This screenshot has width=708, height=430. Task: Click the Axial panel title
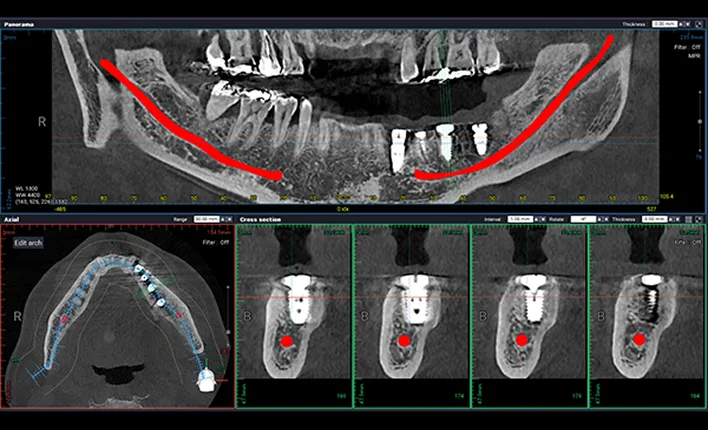(x=11, y=220)
